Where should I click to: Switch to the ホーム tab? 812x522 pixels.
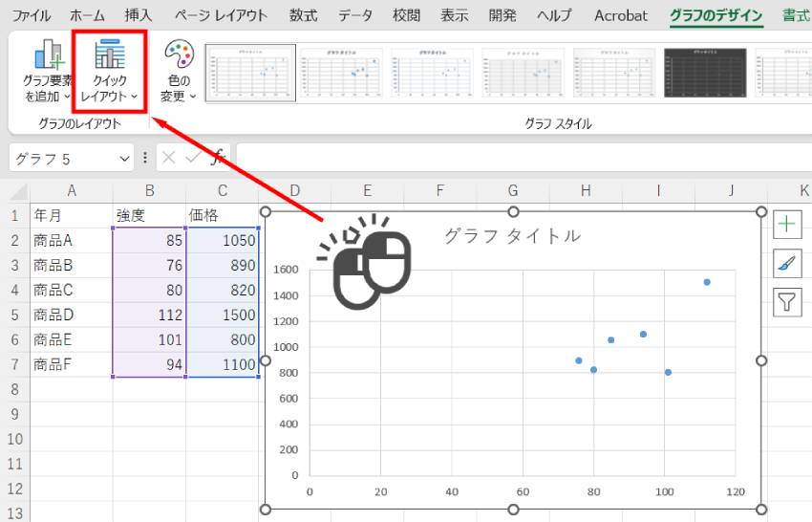pyautogui.click(x=87, y=15)
